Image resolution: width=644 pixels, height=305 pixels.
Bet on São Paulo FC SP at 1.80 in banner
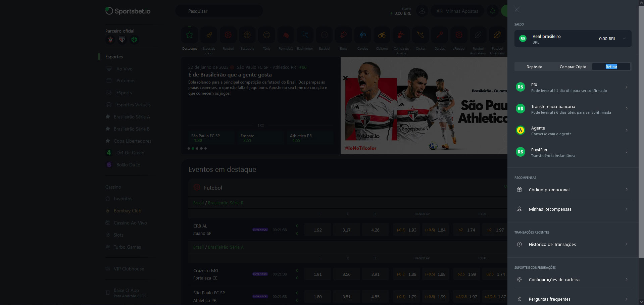click(211, 138)
